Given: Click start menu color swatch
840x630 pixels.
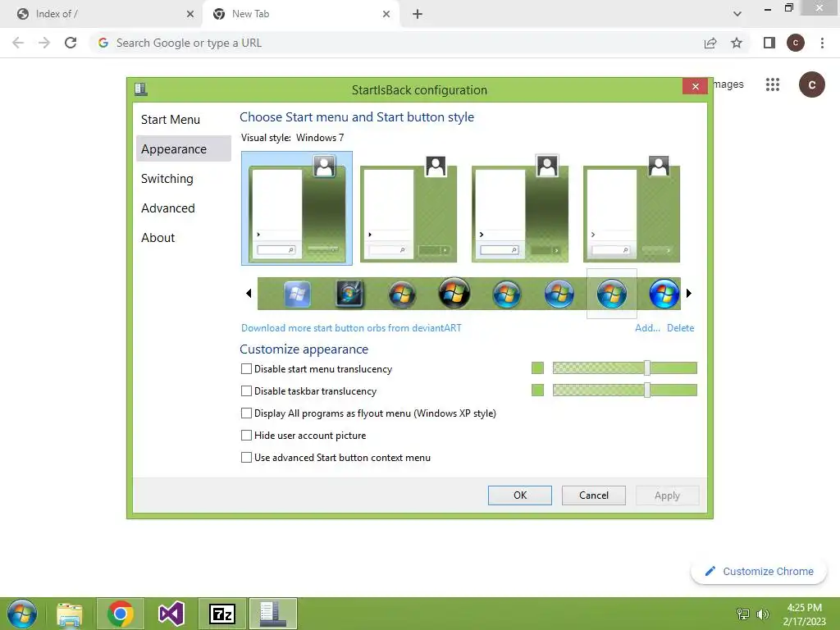Looking at the screenshot, I should click(x=537, y=368).
